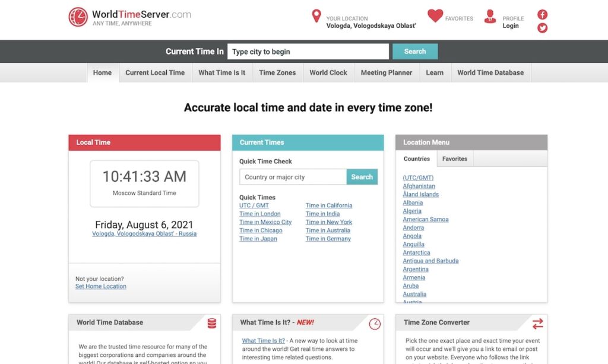Image resolution: width=608 pixels, height=364 pixels.
Task: Select Åland Islands in the countries list
Action: [421, 194]
